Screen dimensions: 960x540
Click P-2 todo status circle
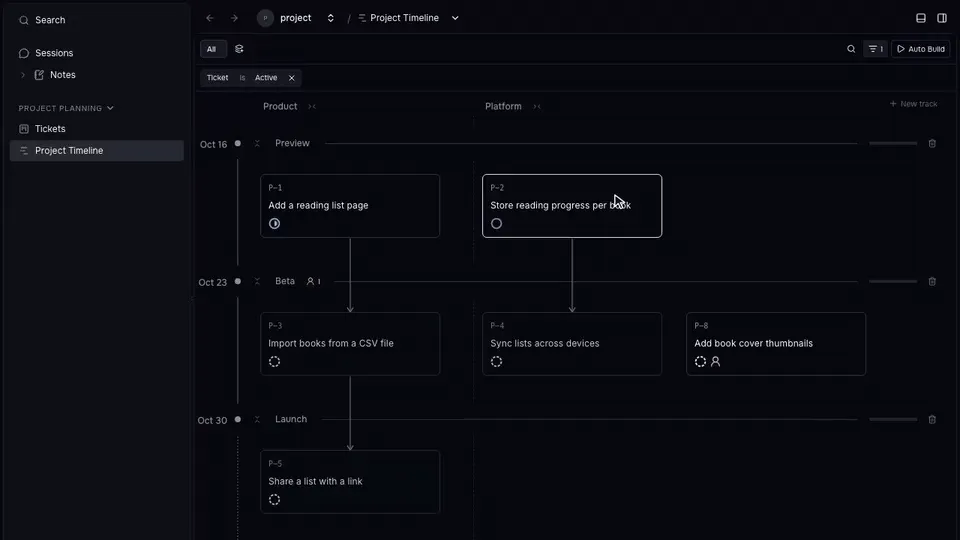pyautogui.click(x=497, y=224)
